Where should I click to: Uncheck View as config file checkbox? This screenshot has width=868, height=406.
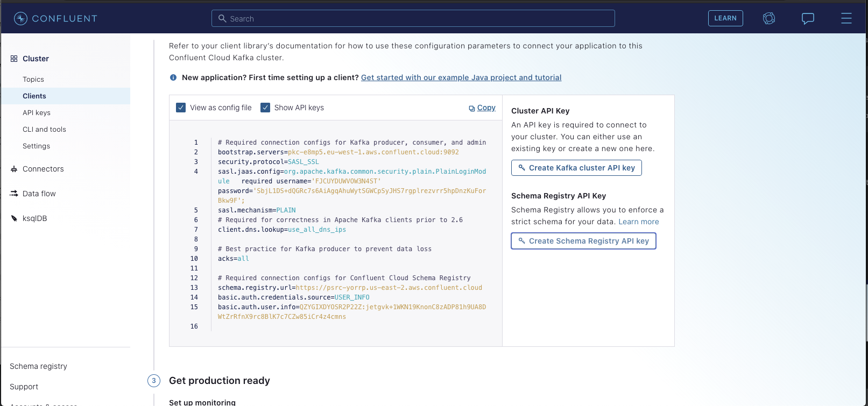click(x=181, y=108)
